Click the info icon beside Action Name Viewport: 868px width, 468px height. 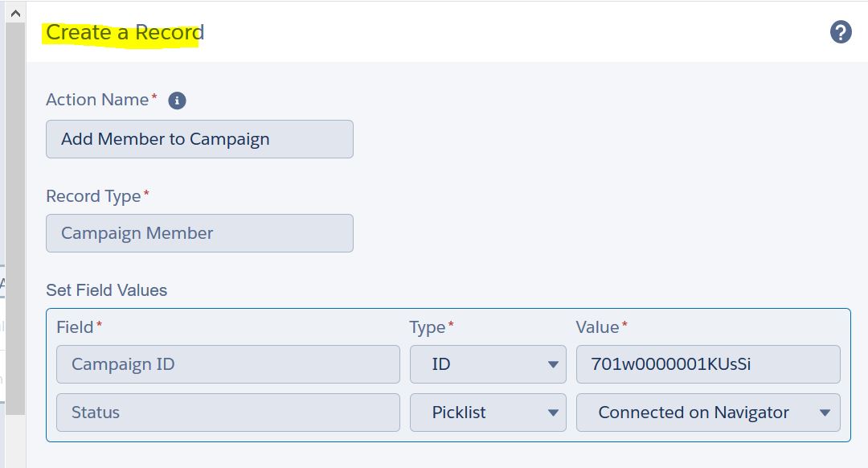tap(177, 101)
